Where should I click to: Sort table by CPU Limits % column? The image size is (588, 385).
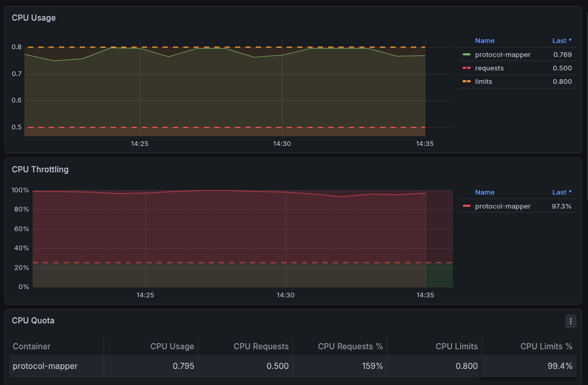[547, 346]
